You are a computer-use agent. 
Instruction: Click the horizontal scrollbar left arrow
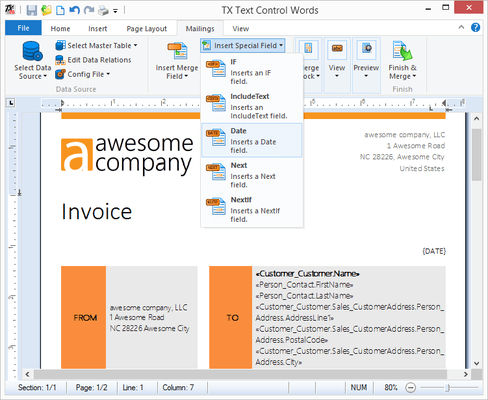coord(28,374)
